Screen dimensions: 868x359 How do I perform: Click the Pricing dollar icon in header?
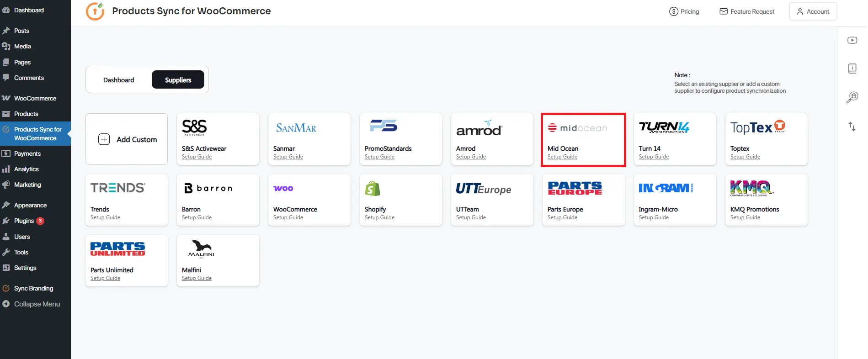(x=673, y=11)
